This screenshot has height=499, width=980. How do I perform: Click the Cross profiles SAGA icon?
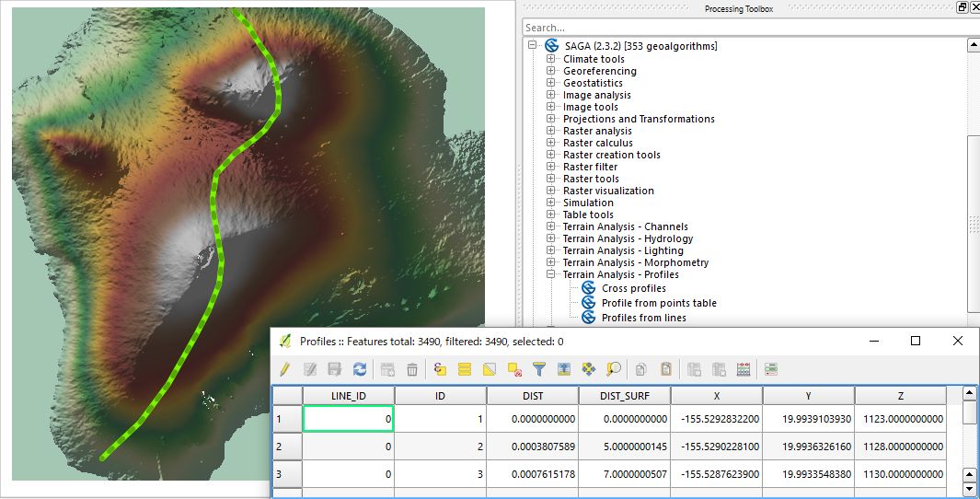pyautogui.click(x=588, y=287)
